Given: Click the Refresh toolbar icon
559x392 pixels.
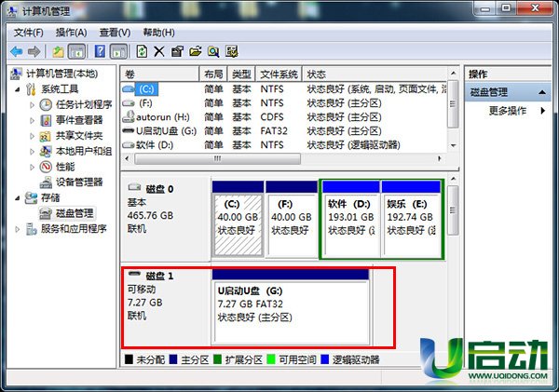Looking at the screenshot, I should (142, 51).
